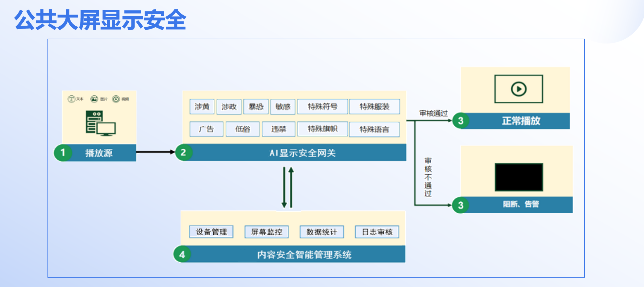Click the black screen above 阻断、告警

(x=519, y=177)
